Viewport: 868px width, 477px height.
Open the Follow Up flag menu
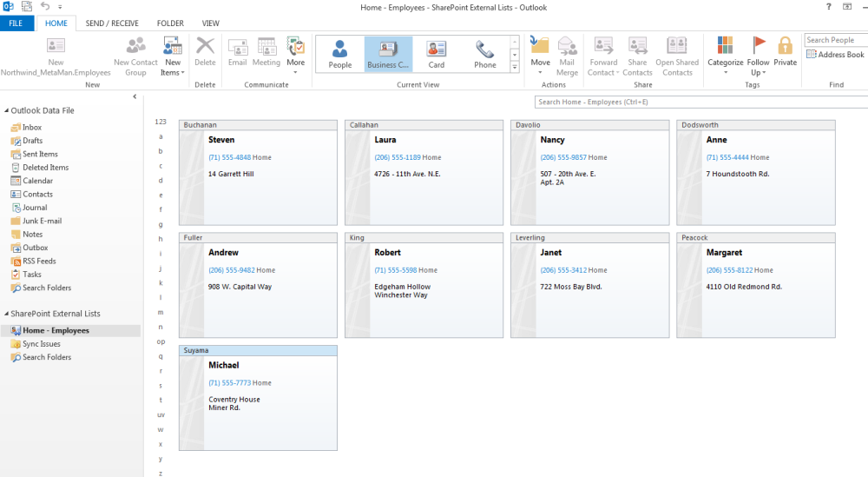(x=758, y=56)
